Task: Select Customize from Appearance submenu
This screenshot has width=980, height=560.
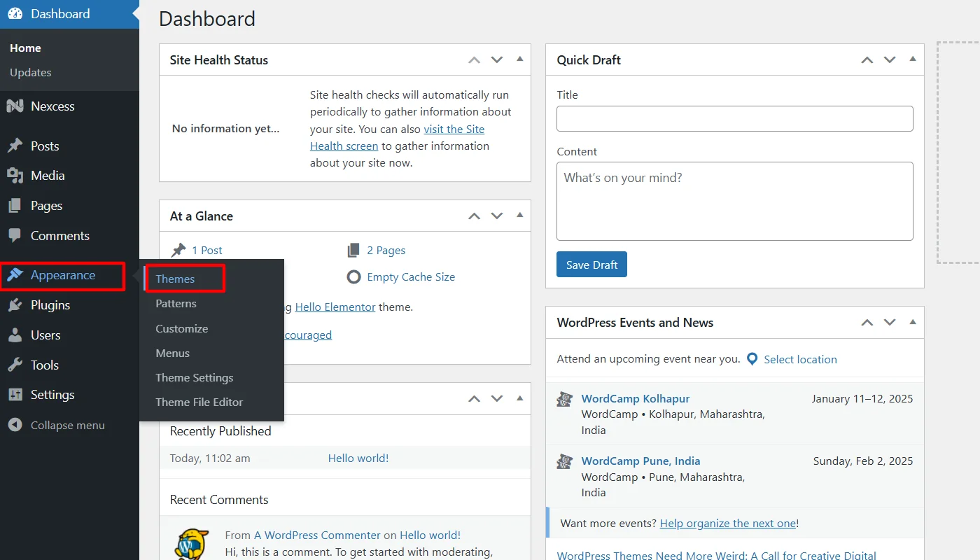Action: (x=182, y=328)
